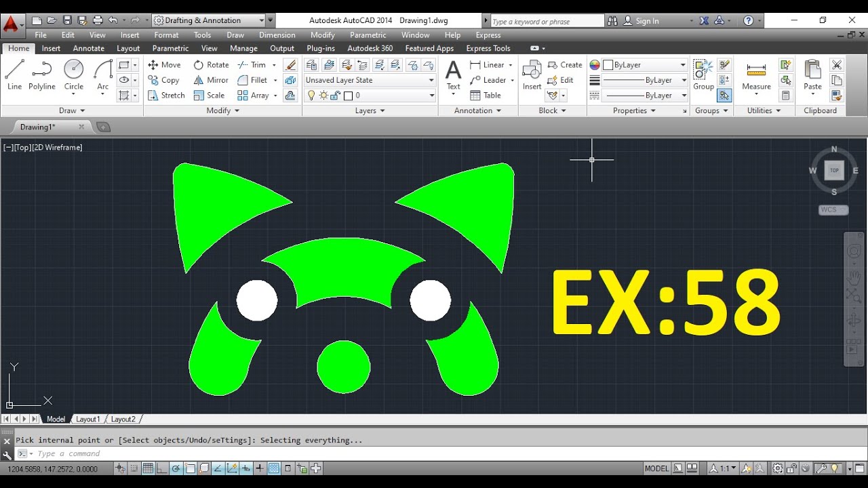Click the Edit block button
This screenshot has height=488, width=868.
561,80
